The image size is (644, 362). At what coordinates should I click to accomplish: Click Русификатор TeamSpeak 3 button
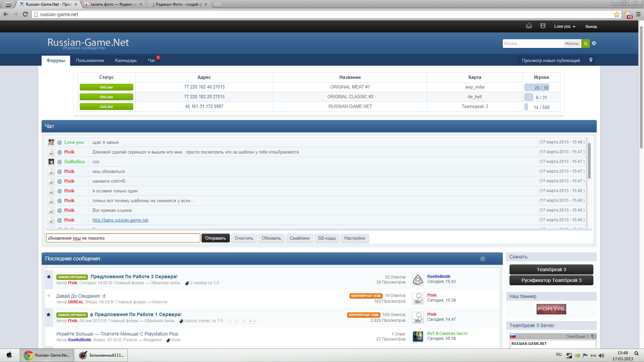[x=551, y=281]
